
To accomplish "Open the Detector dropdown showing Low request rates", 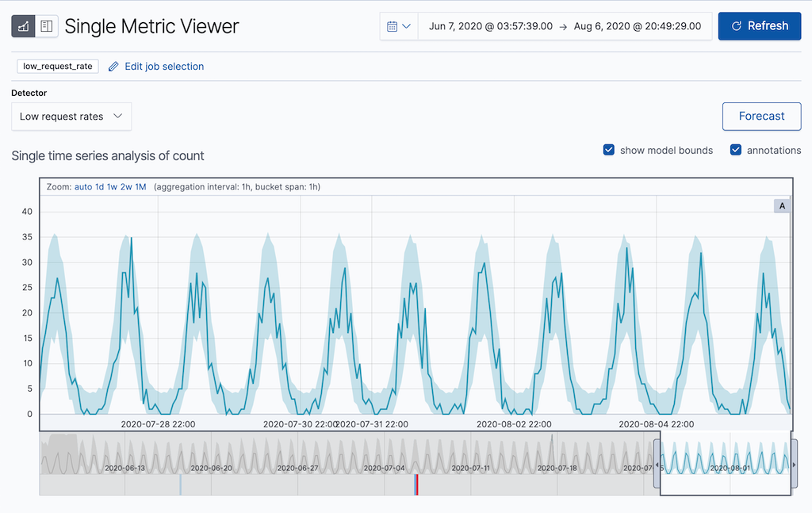I will 71,116.
